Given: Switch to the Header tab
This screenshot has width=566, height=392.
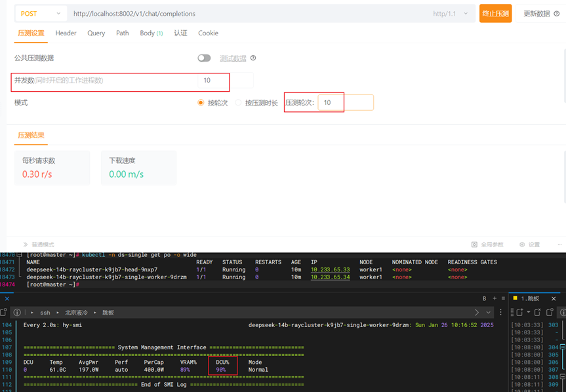Looking at the screenshot, I should pos(66,33).
